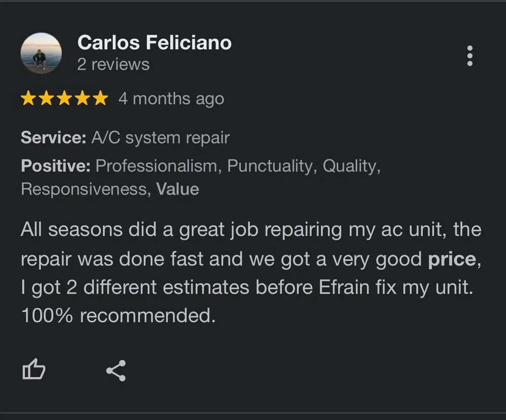Like the review with the thumbs-up icon
Image resolution: width=506 pixels, height=420 pixels.
tap(34, 370)
